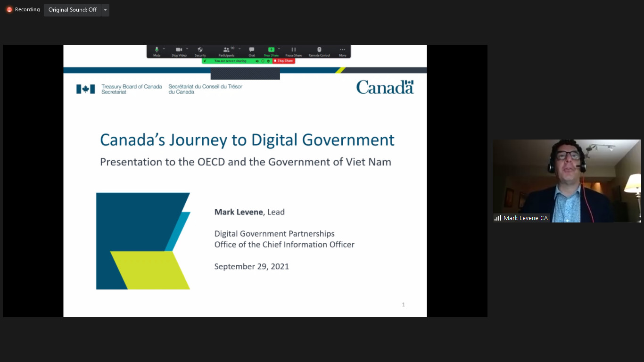Viewport: 644px width, 362px height.
Task: Click Mark Levene's video thumbnail
Action: coord(567,181)
